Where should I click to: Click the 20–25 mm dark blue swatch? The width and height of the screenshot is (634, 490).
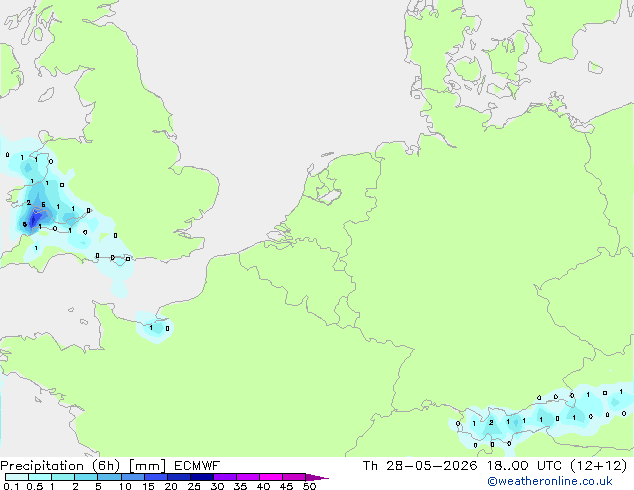click(179, 477)
